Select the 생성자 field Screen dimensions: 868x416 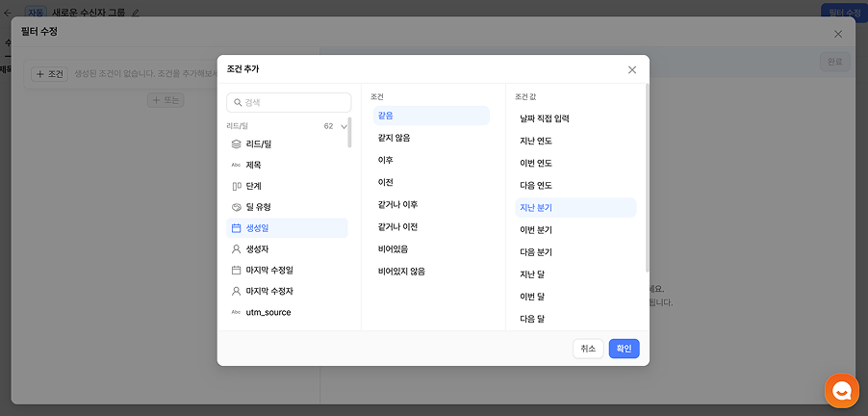(287, 249)
